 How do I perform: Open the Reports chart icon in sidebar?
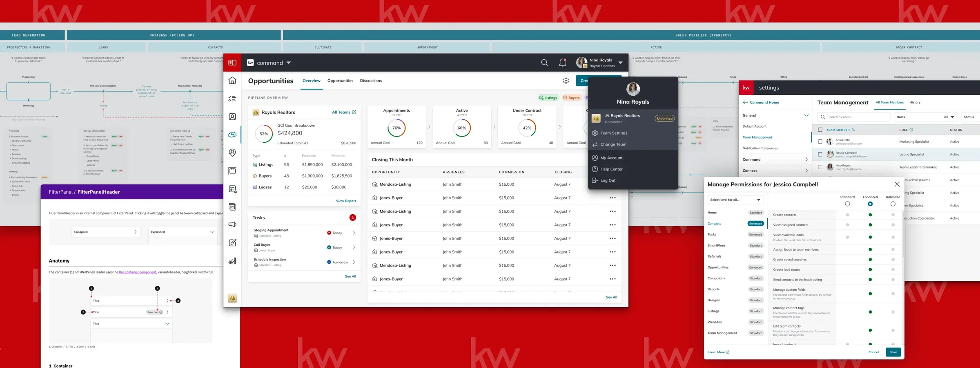(232, 261)
